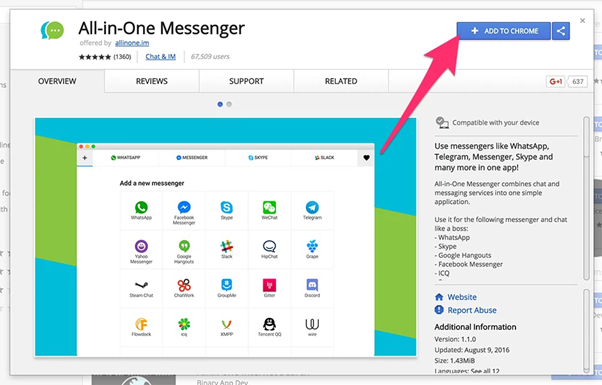The image size is (602, 385).
Task: Click the 67,509 users text
Action: [210, 57]
